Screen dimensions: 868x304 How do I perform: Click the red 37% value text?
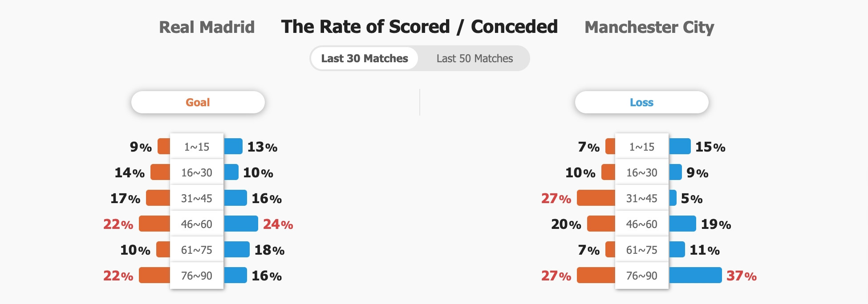coord(742,276)
